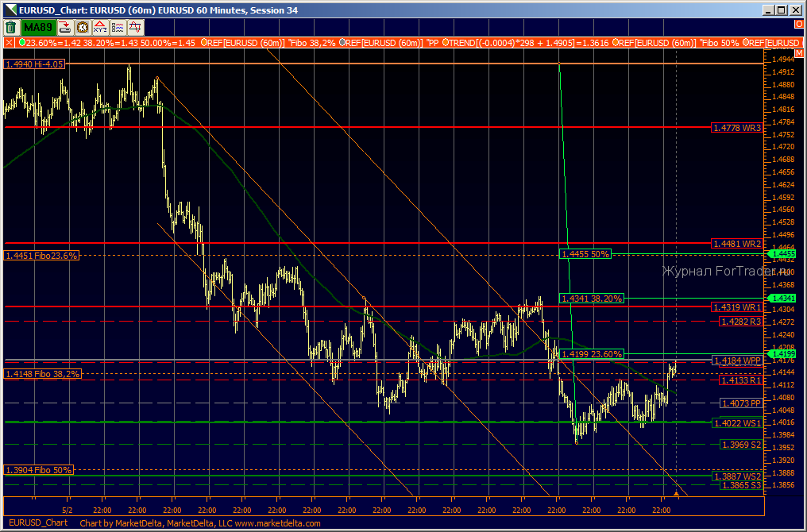Select the 1.3904 Fibo 50% label
This screenshot has width=807, height=532.
click(x=39, y=470)
